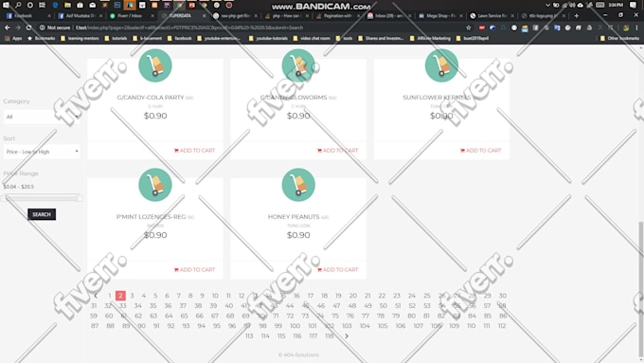
Task: Go to pagination page 3
Action: click(x=132, y=296)
